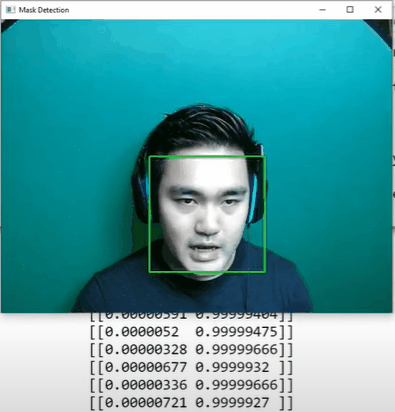Image resolution: width=395 pixels, height=412 pixels.
Task: Click the output line containing 0.00000677
Action: click(191, 367)
